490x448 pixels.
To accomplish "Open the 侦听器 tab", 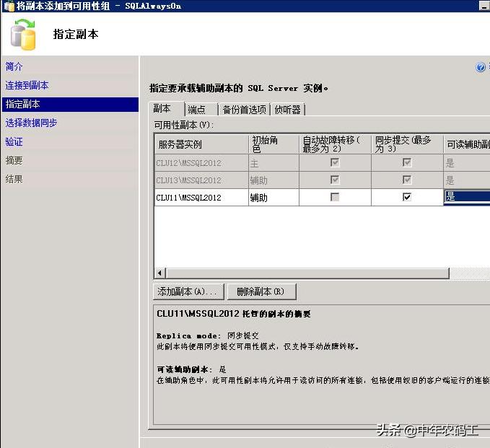I will (x=287, y=110).
